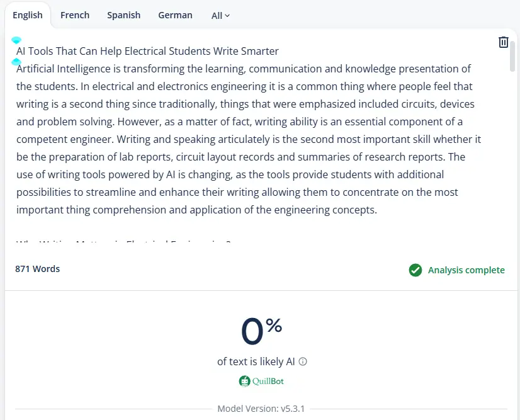Click the trash icon to clear text
The width and height of the screenshot is (520, 420).
coord(503,42)
